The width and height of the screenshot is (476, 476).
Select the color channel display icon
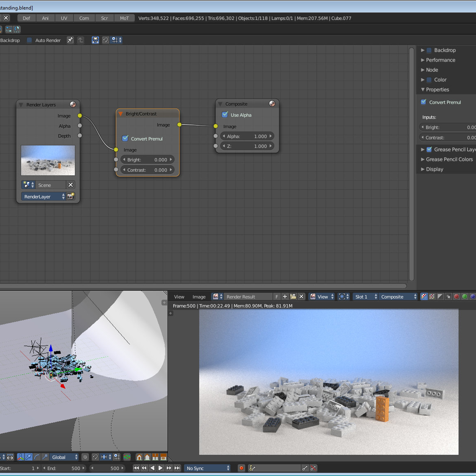[432, 297]
